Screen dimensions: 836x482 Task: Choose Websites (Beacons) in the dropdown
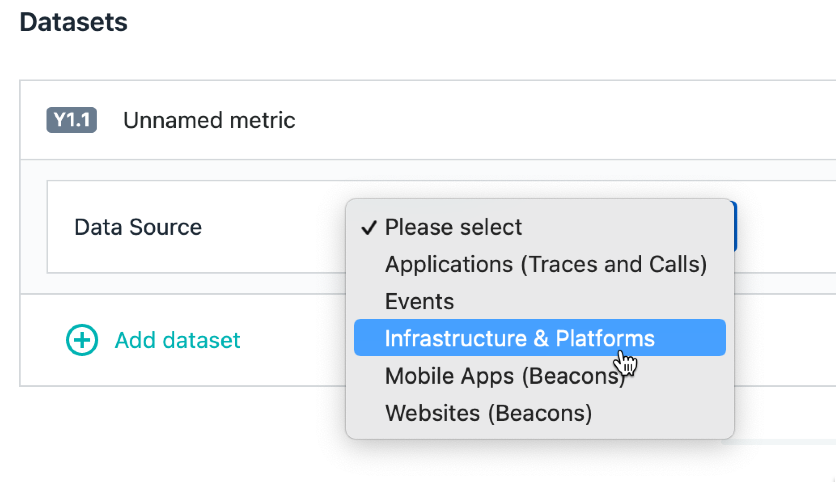point(488,412)
